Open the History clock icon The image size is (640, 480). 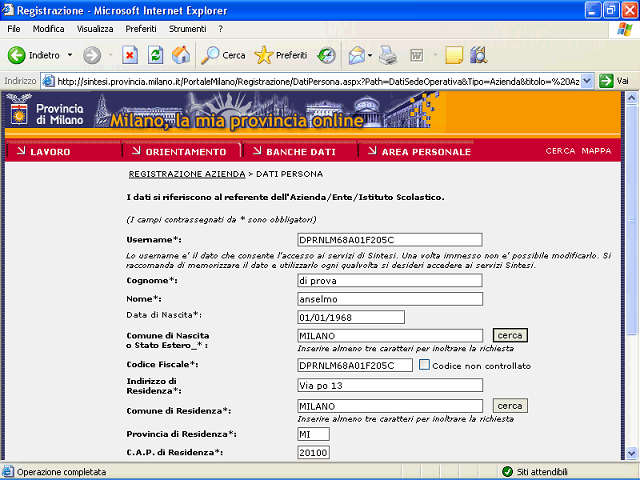tap(327, 55)
